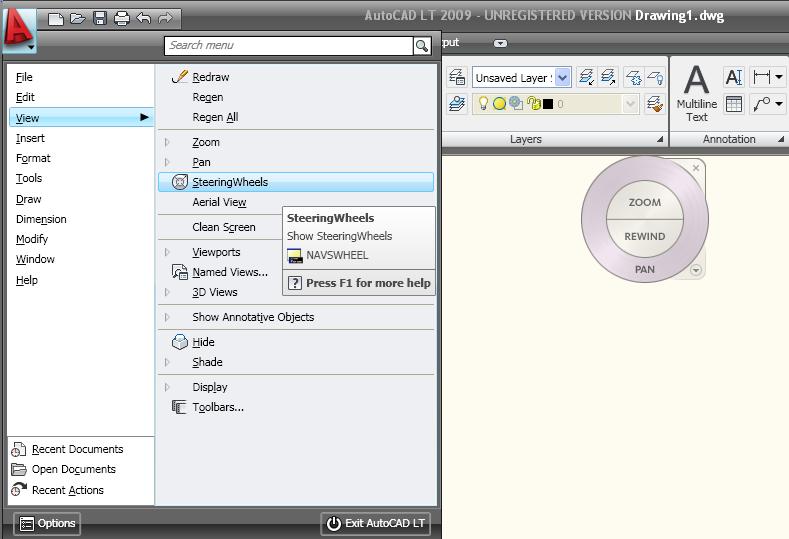Click the Redo arrow icon
The height and width of the screenshot is (539, 789).
click(165, 19)
